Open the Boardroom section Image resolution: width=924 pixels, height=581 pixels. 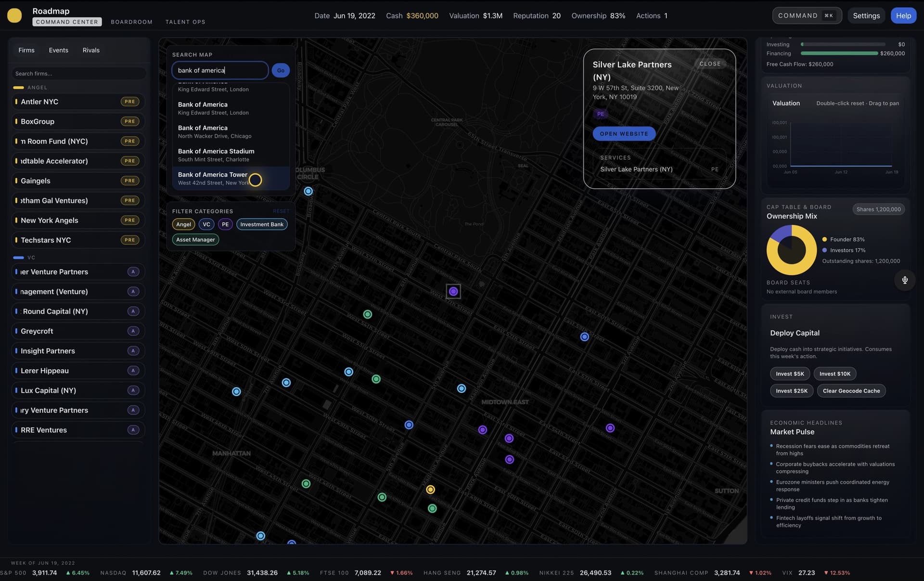tap(131, 21)
